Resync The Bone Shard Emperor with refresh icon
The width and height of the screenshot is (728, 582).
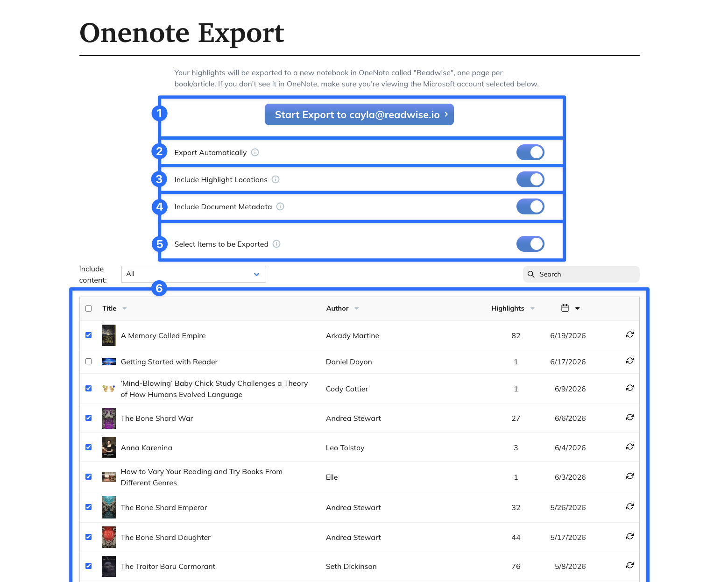click(630, 506)
